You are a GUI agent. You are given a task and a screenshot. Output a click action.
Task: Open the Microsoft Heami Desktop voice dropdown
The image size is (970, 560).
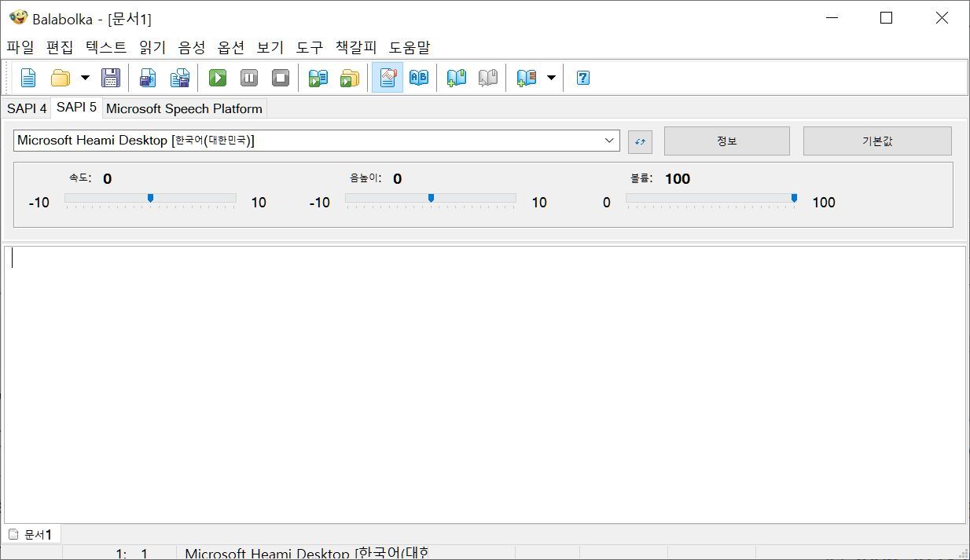point(317,141)
